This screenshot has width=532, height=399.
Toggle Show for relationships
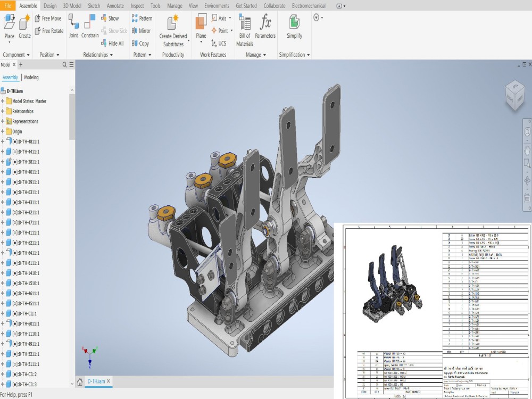[112, 18]
